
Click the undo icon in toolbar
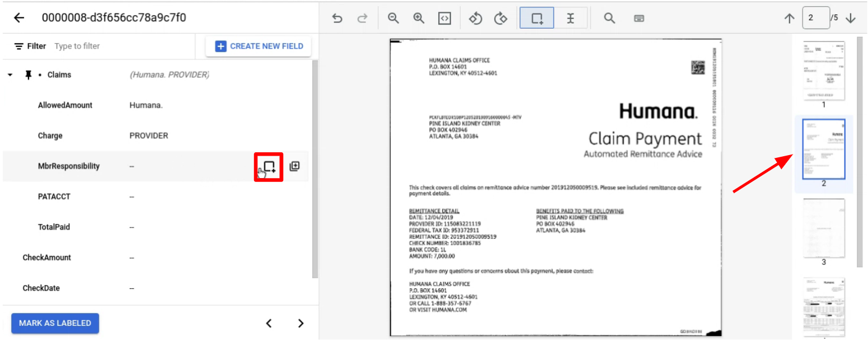click(x=337, y=18)
